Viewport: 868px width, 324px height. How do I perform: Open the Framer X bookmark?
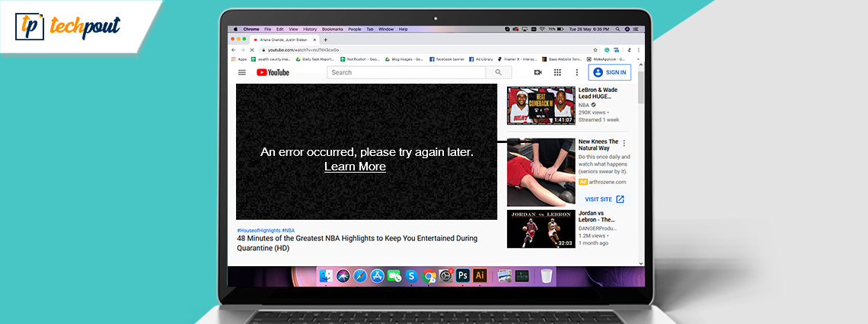pyautogui.click(x=517, y=59)
